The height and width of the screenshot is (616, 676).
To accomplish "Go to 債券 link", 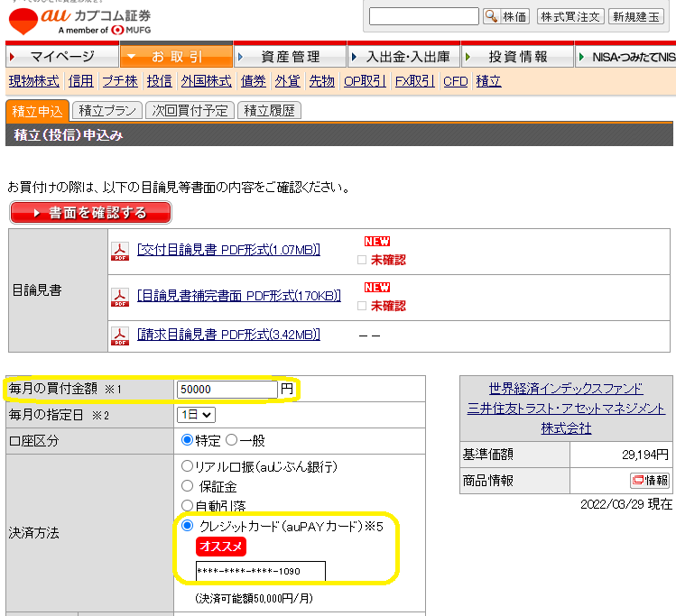I will [253, 81].
